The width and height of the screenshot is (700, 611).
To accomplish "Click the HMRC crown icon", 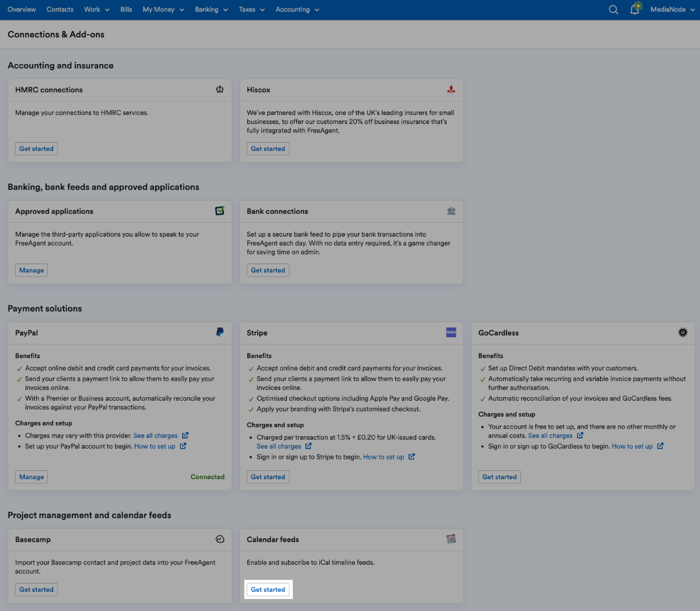I will 220,89.
